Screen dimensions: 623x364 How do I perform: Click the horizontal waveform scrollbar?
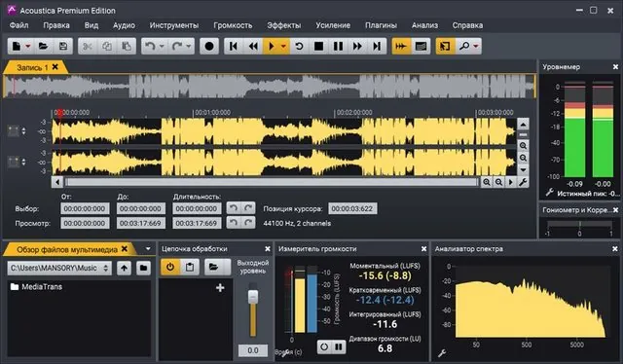click(x=272, y=182)
